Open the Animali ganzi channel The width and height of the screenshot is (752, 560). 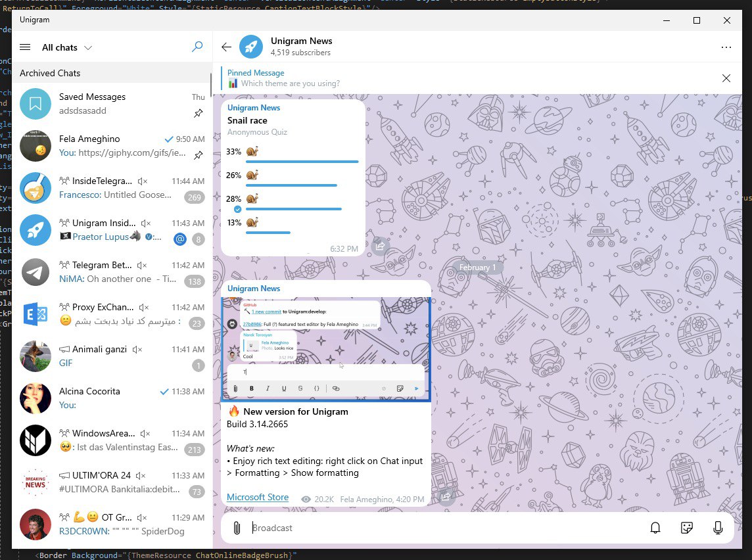(111, 356)
